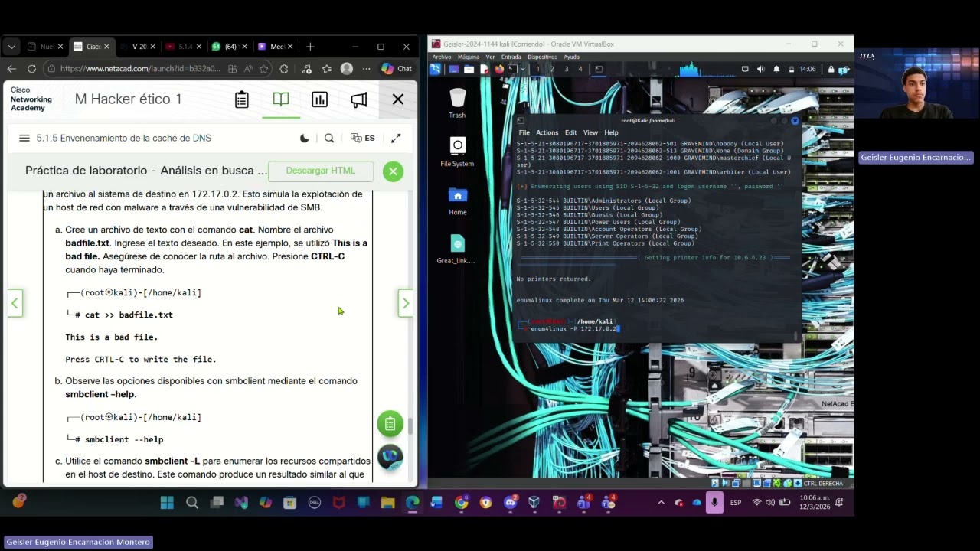
Task: Open Windows taskbar search
Action: click(x=192, y=503)
